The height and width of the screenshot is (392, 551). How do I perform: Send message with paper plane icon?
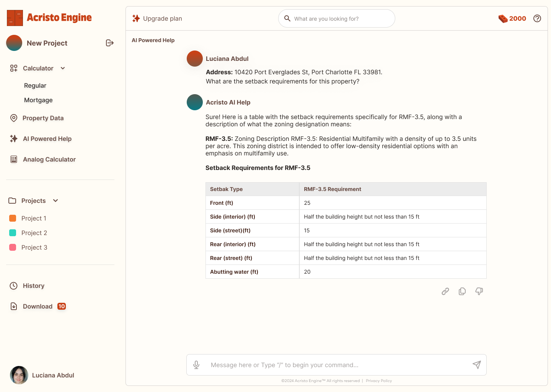[x=477, y=365]
